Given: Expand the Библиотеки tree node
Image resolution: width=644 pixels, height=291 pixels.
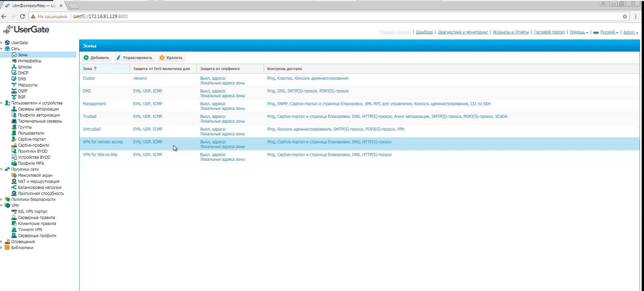Looking at the screenshot, I should click(x=2, y=248).
